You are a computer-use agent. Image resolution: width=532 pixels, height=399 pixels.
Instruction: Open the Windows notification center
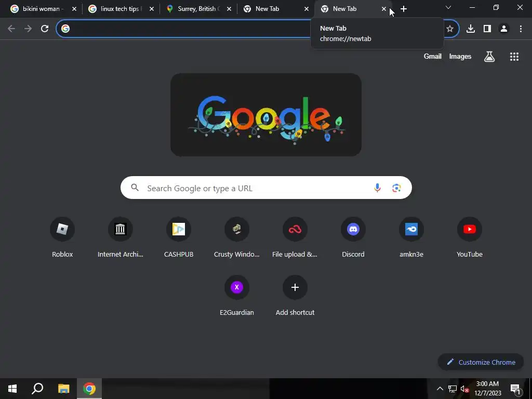click(516, 389)
